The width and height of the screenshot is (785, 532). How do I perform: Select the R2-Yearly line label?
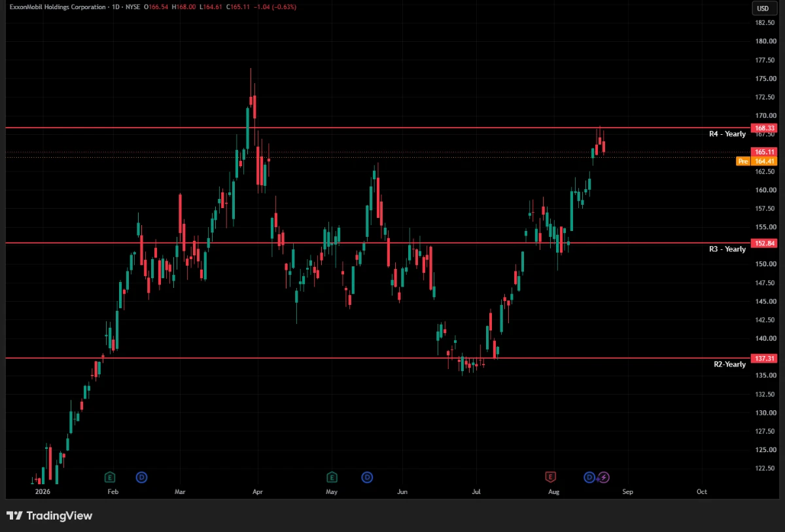729,364
